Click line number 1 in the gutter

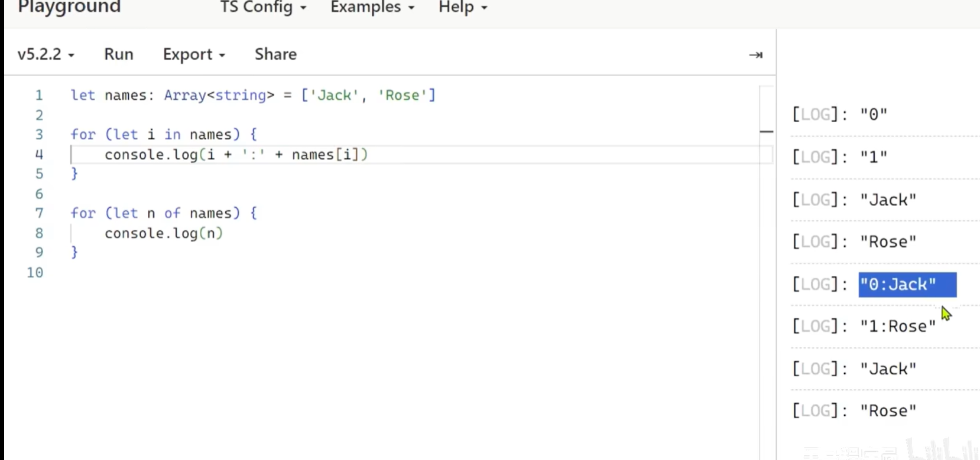39,95
